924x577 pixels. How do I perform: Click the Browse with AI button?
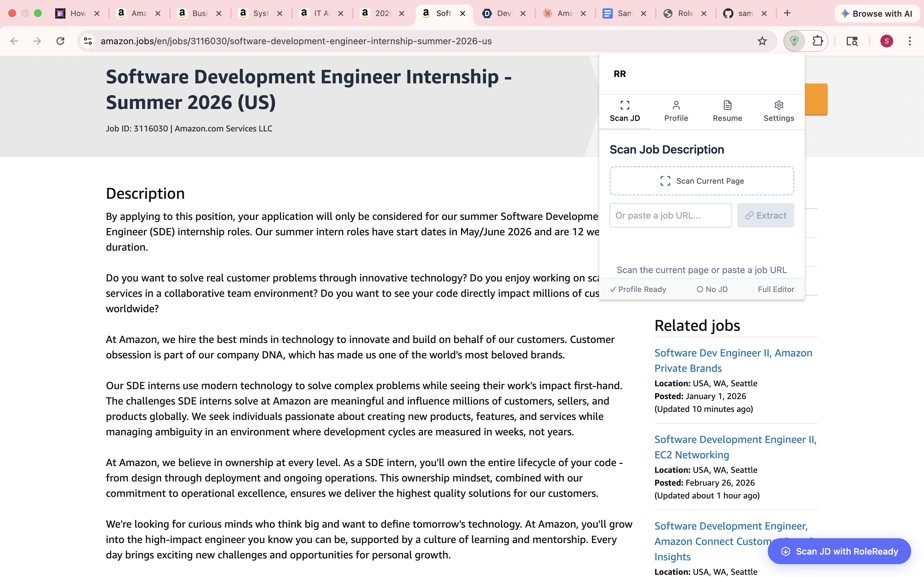click(877, 14)
